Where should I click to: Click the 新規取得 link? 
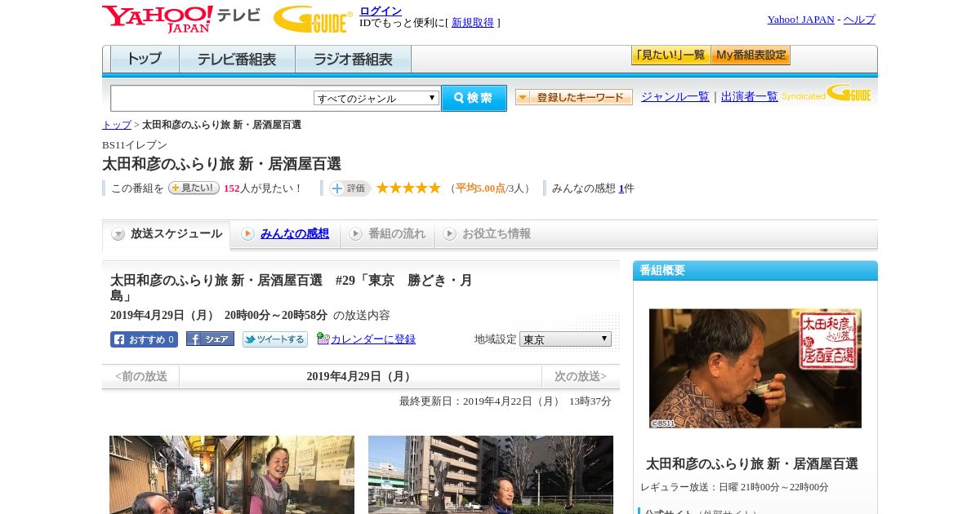click(x=473, y=23)
